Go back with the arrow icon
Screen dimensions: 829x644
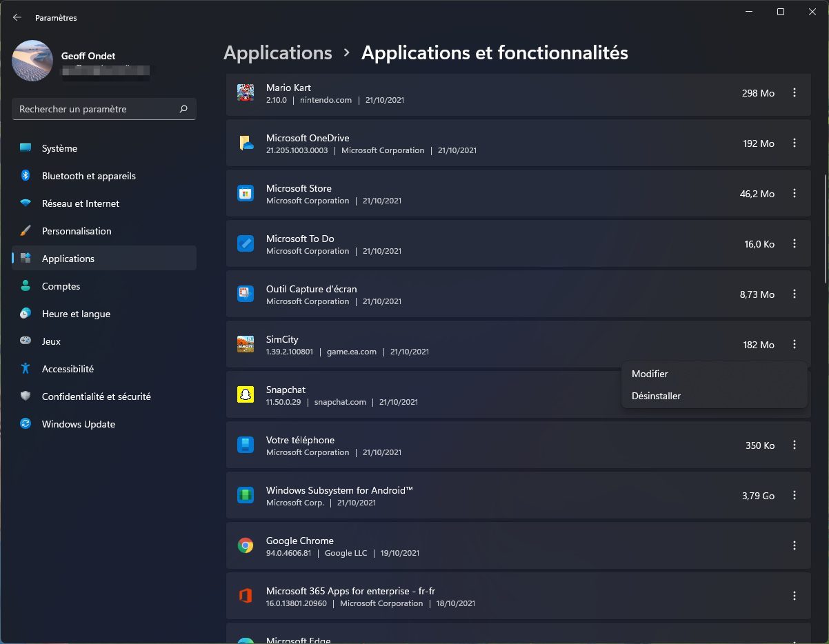17,17
